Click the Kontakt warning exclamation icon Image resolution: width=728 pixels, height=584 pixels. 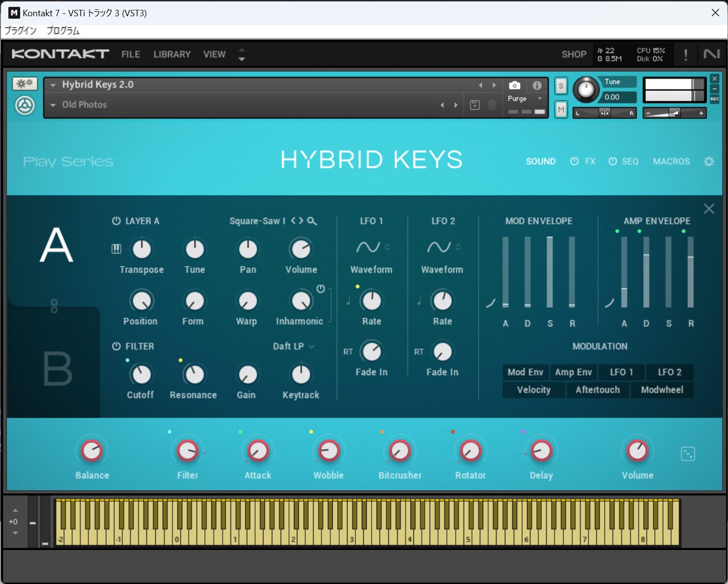coord(686,55)
